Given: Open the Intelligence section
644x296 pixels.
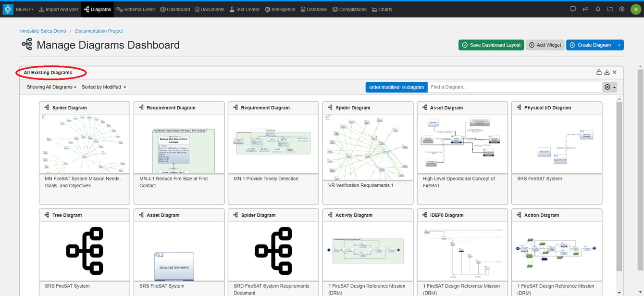Looking at the screenshot, I should tap(280, 9).
